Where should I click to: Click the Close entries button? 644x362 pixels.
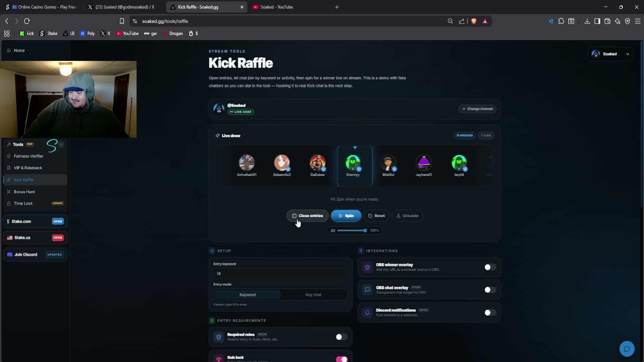(x=307, y=216)
